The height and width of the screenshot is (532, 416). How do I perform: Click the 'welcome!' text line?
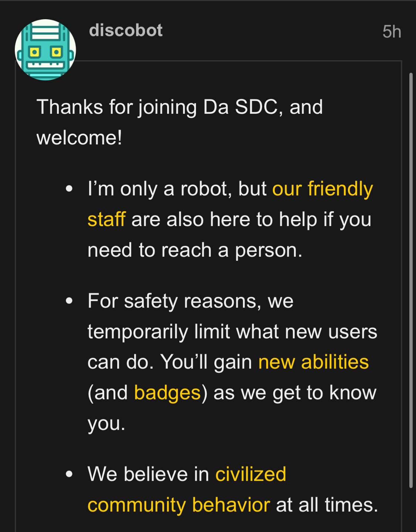[x=79, y=138]
